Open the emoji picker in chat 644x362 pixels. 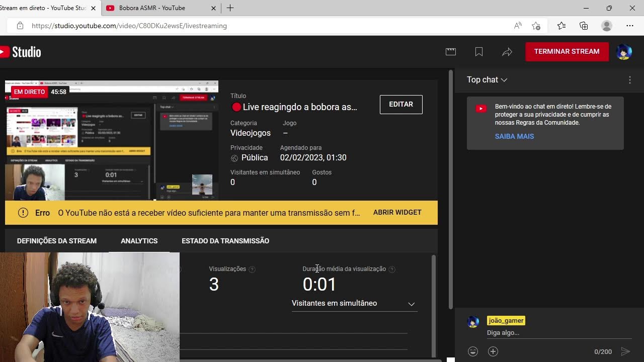pos(473,351)
